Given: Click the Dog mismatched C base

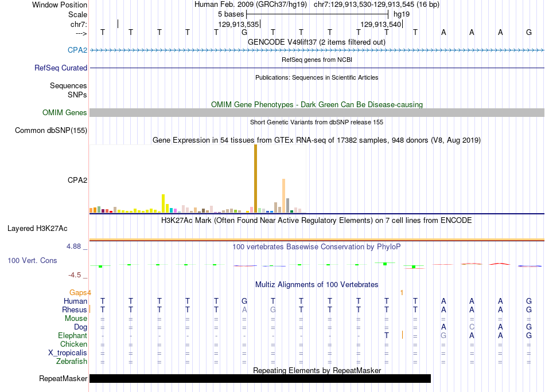Looking at the screenshot, I should [x=472, y=327].
